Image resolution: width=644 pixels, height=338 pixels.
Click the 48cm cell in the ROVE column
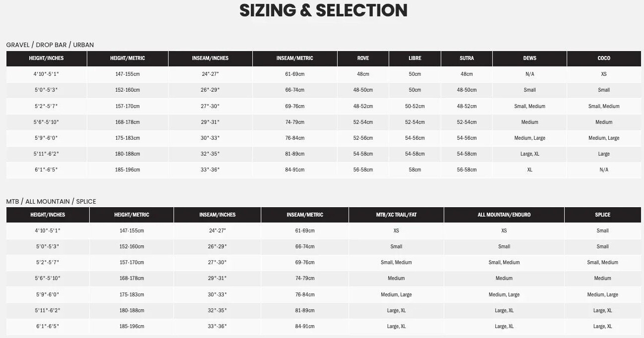coord(363,74)
